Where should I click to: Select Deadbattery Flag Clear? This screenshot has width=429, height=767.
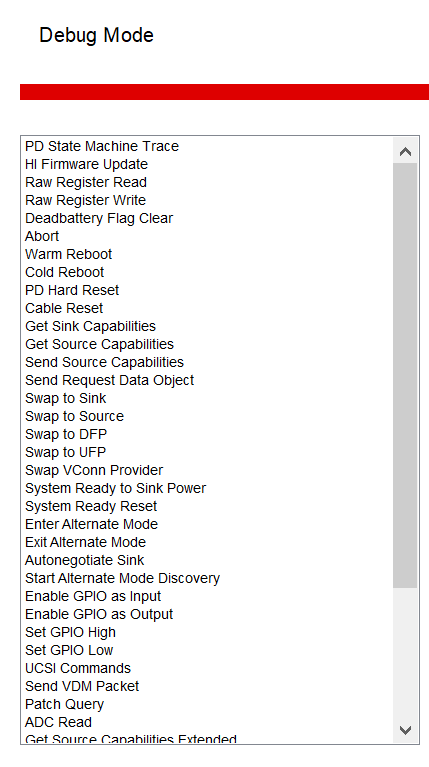click(99, 218)
